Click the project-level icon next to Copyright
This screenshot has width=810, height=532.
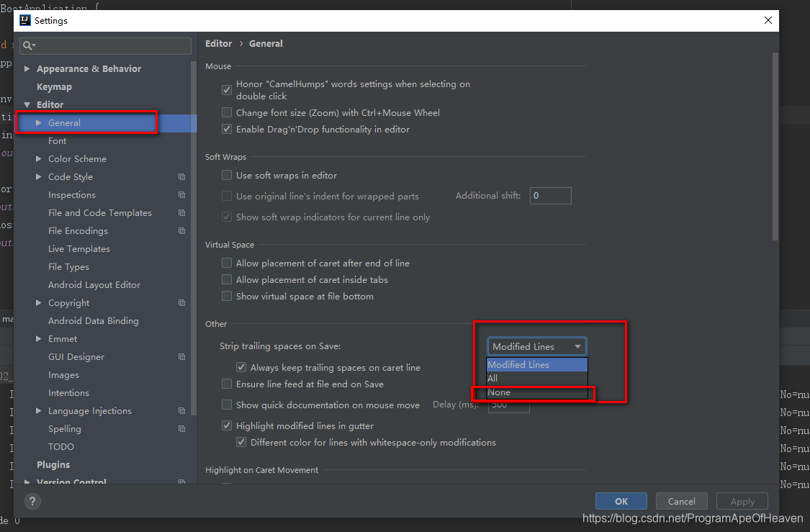[x=182, y=302]
